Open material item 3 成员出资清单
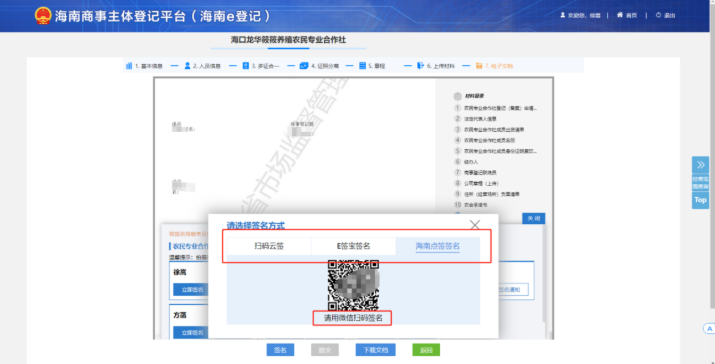Image resolution: width=715 pixels, height=364 pixels. click(489, 130)
